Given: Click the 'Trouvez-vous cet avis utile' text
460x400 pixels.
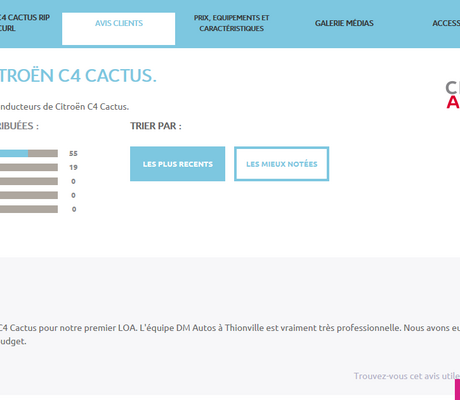Looking at the screenshot, I should (407, 376).
